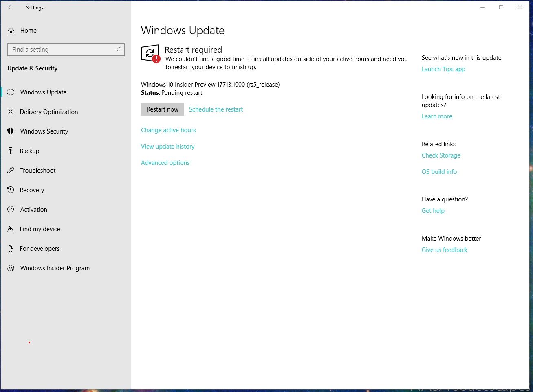Click the Get help link
The height and width of the screenshot is (392, 533).
[x=433, y=211]
